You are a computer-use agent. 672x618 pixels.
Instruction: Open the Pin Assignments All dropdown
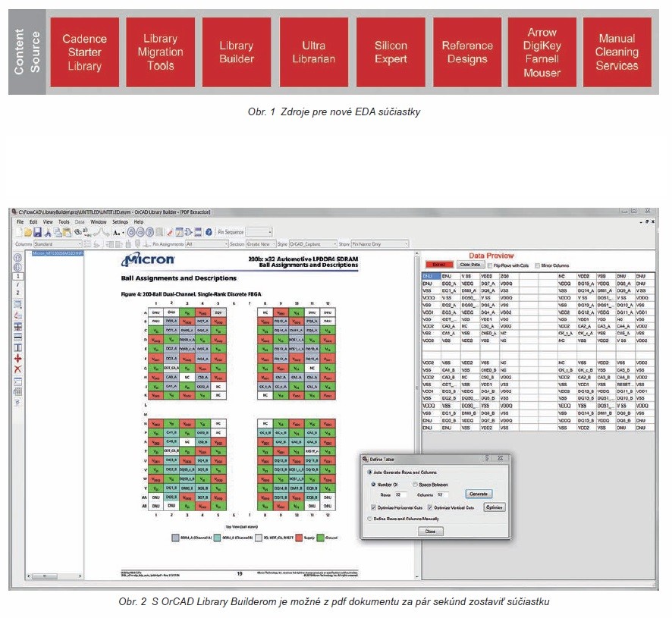click(x=206, y=244)
